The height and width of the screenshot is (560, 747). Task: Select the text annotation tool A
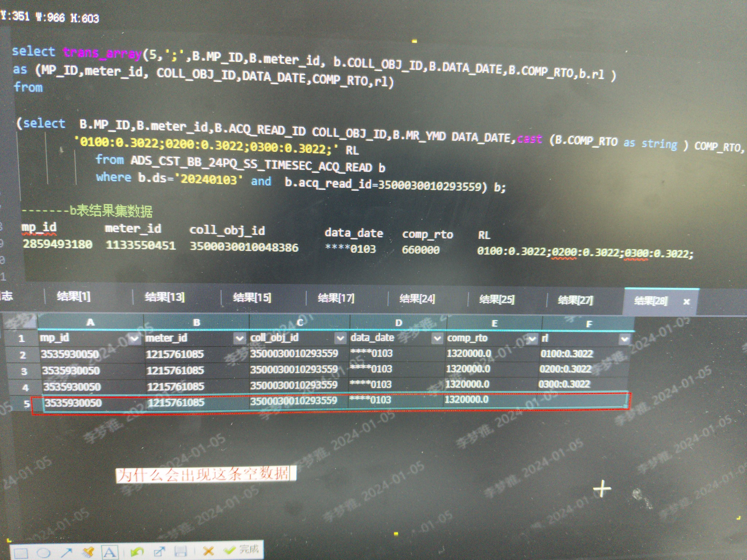[110, 552]
